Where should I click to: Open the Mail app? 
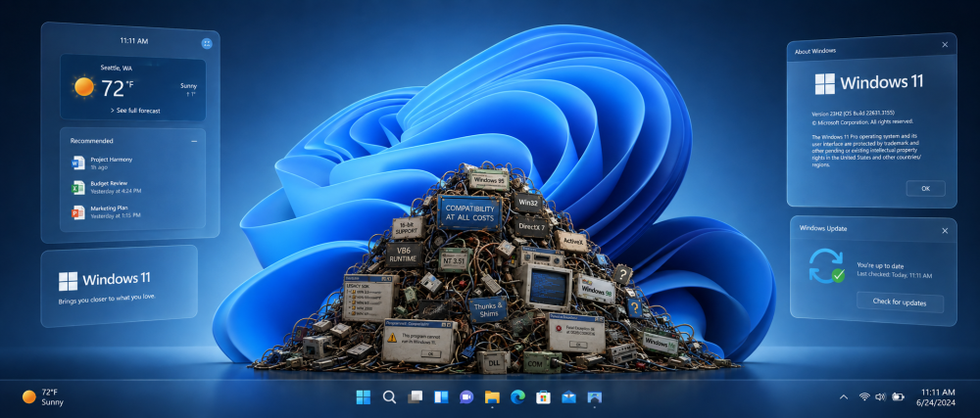tap(568, 396)
